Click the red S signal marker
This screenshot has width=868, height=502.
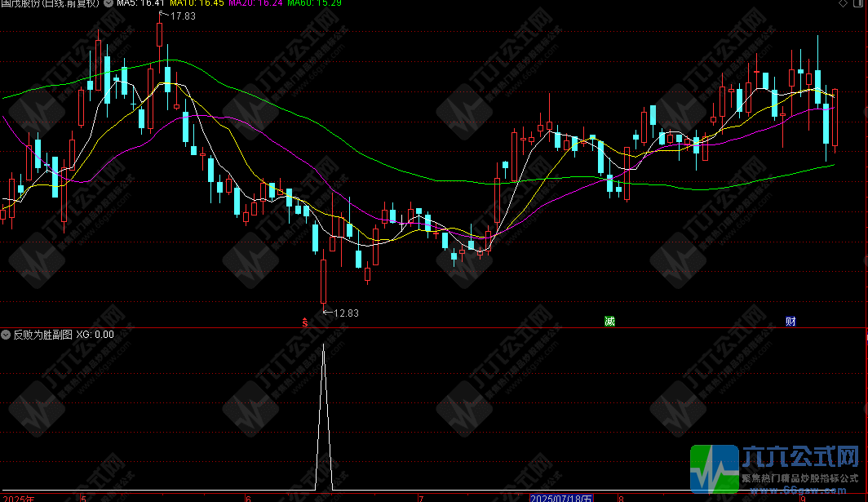coord(306,322)
